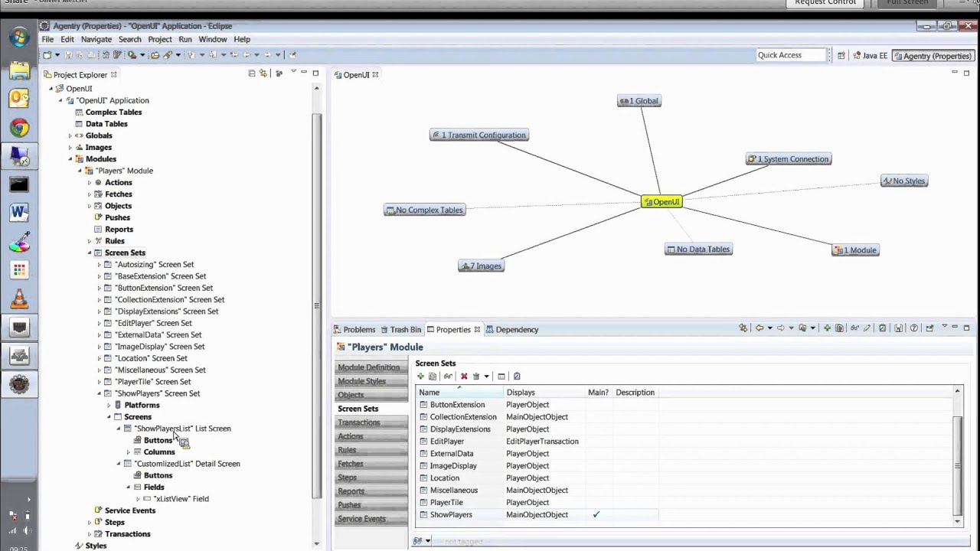
Task: Click the Help question mark icon in the Properties toolbar
Action: [x=914, y=328]
